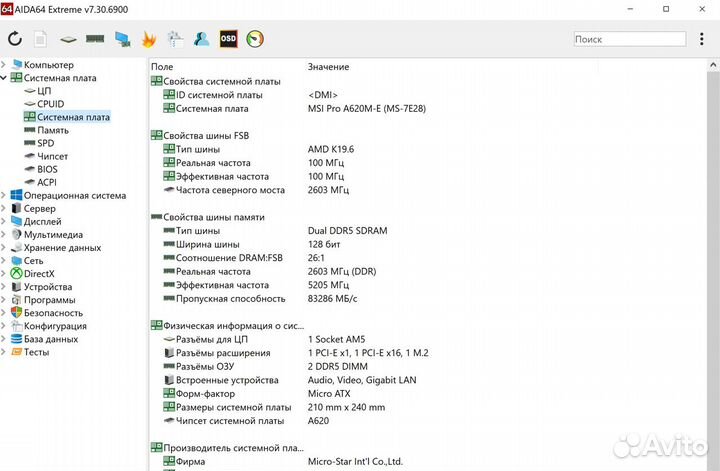Open the gauge sensor panel icon
Viewport: 720px width, 471px height.
pyautogui.click(x=255, y=39)
